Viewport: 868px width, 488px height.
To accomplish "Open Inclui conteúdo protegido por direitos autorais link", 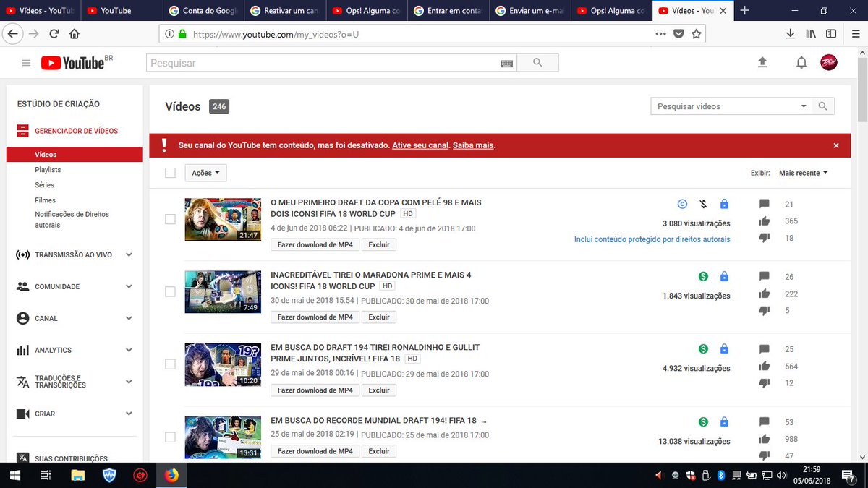I will (x=652, y=239).
